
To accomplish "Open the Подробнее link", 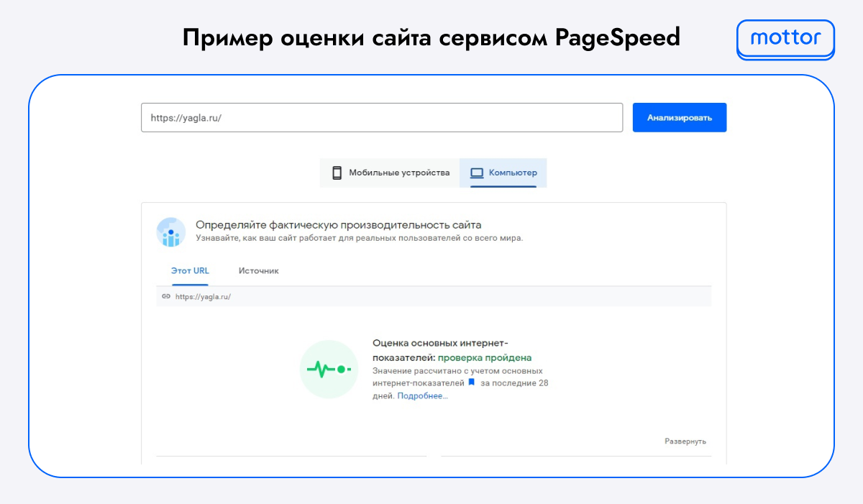I will tap(422, 395).
